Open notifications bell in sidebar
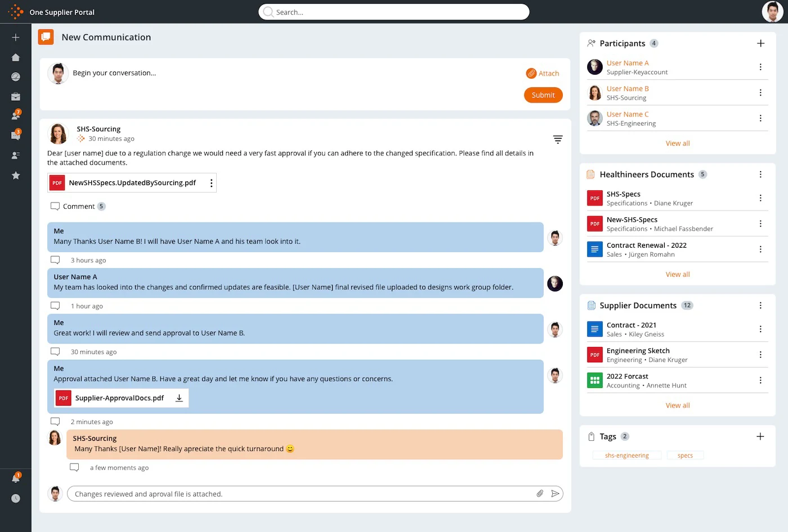The height and width of the screenshot is (532, 788). click(16, 479)
